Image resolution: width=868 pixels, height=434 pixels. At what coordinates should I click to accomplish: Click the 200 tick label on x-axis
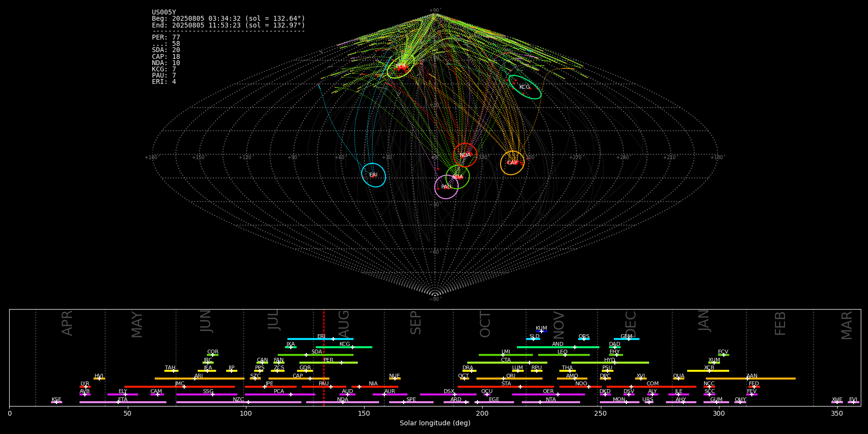point(482,414)
